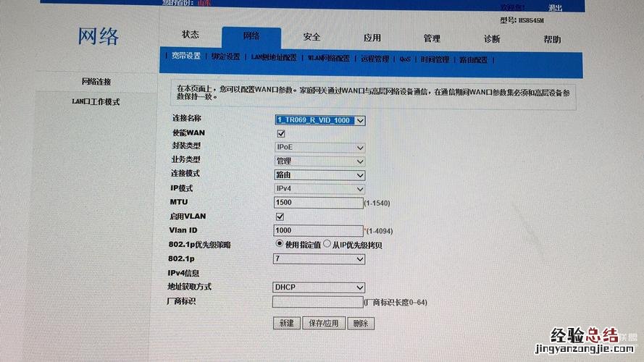The width and height of the screenshot is (644, 362).
Task: Go to the 管理 tab
Action: (x=432, y=38)
